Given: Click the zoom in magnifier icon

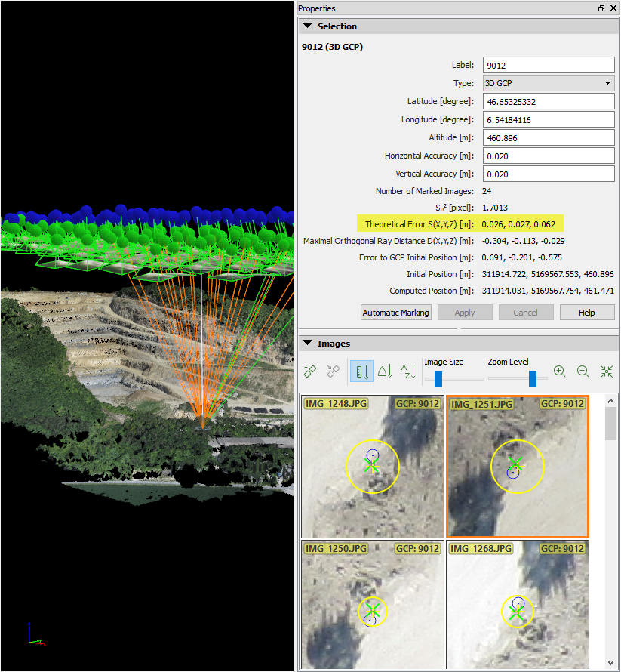Looking at the screenshot, I should pyautogui.click(x=559, y=371).
